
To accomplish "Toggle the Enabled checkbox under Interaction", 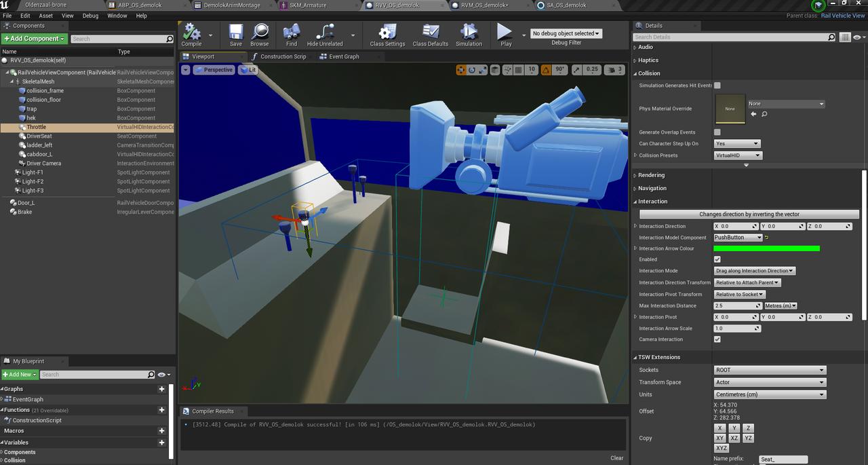I will click(x=717, y=259).
